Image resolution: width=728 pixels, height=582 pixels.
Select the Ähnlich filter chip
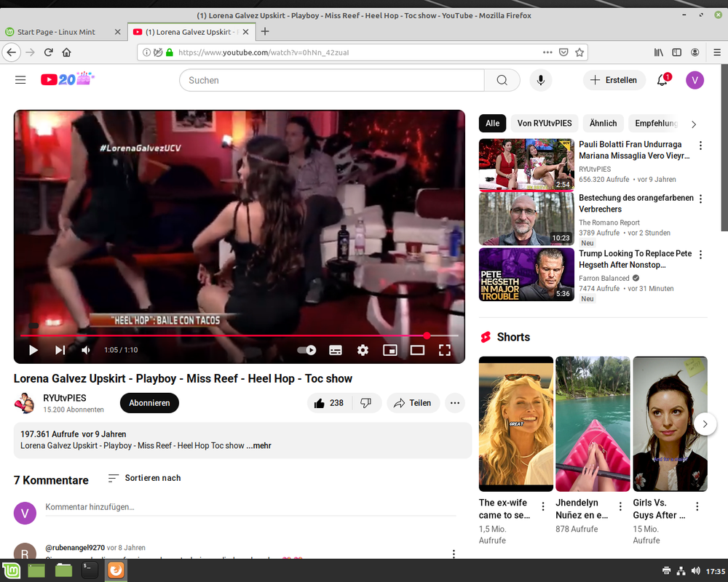[603, 124]
